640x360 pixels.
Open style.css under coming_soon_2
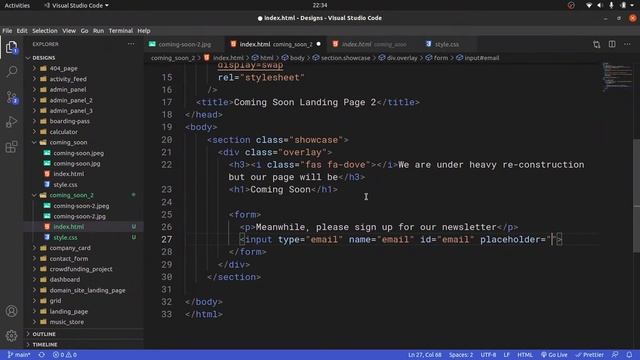point(65,237)
